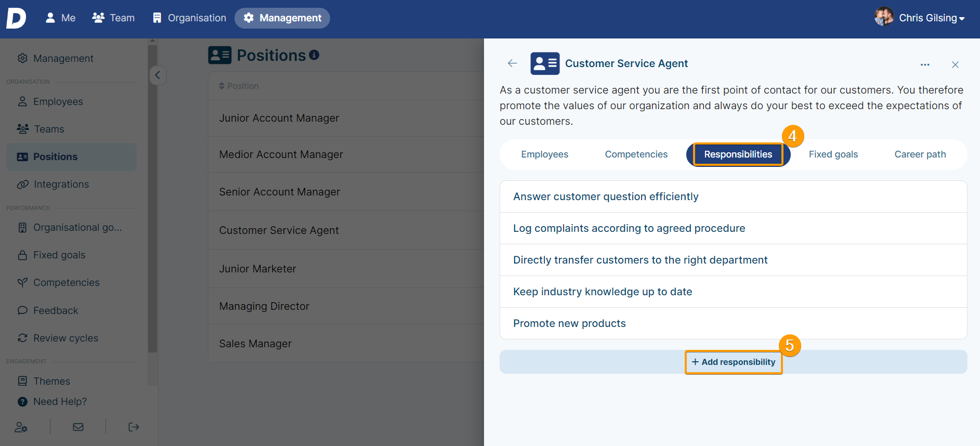Switch to the Employees tab in panel
This screenshot has width=980, height=446.
(x=544, y=155)
